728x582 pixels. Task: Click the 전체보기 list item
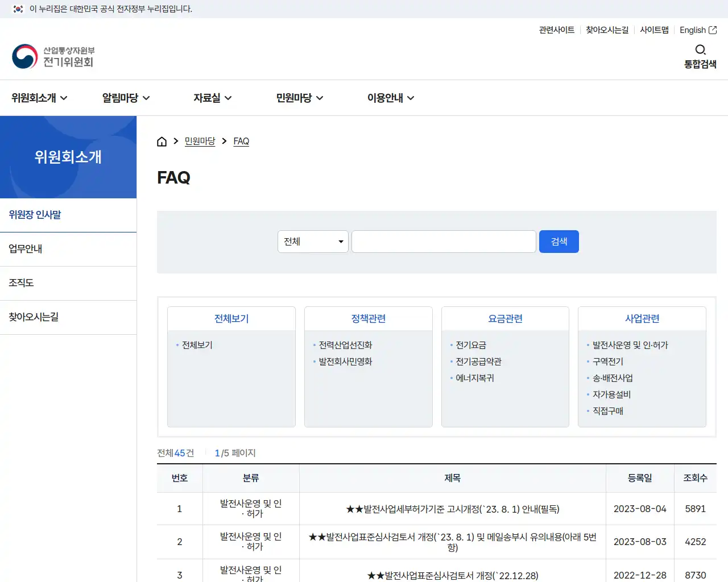point(197,345)
